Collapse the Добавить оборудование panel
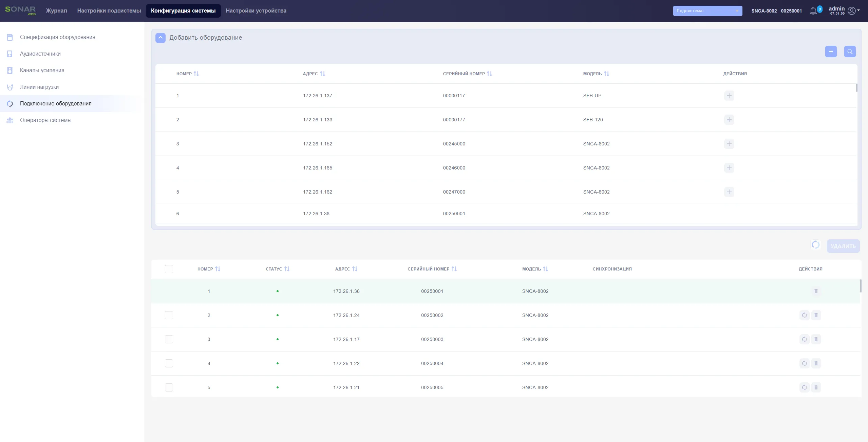Viewport: 868px width, 442px height. [161, 38]
